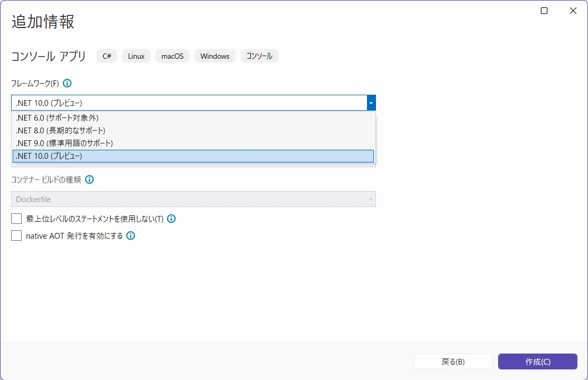This screenshot has width=588, height=380.
Task: Click info icon next to 最上位レベルのステートメント option
Action: pyautogui.click(x=171, y=219)
